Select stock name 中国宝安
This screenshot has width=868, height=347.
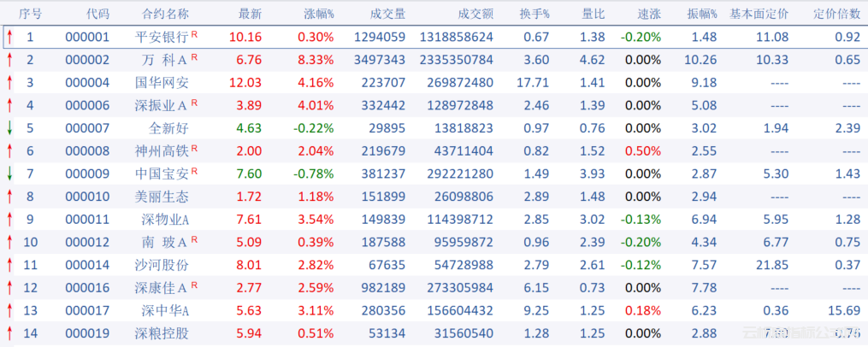tap(162, 173)
